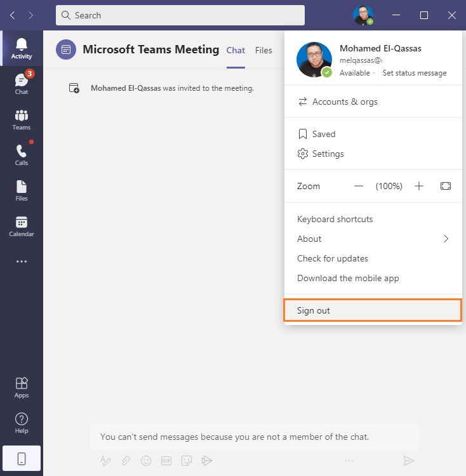466x476 pixels.
Task: Click the melqassas@ email text
Action: point(361,60)
